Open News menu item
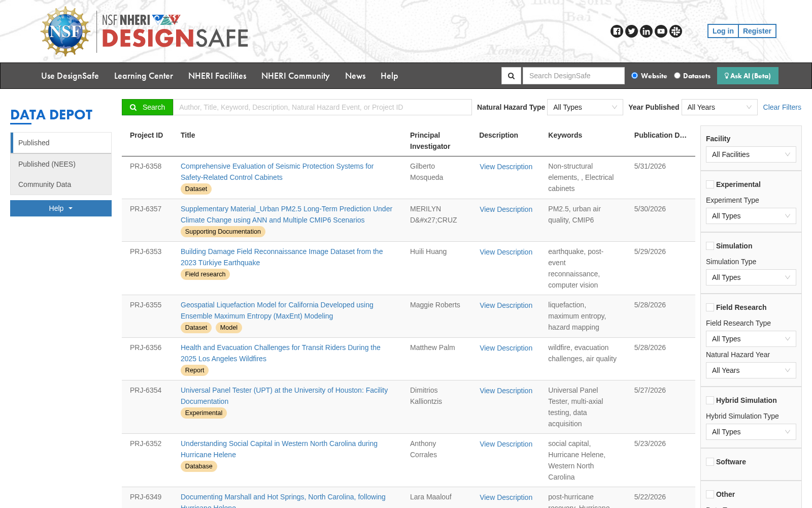 pos(355,76)
